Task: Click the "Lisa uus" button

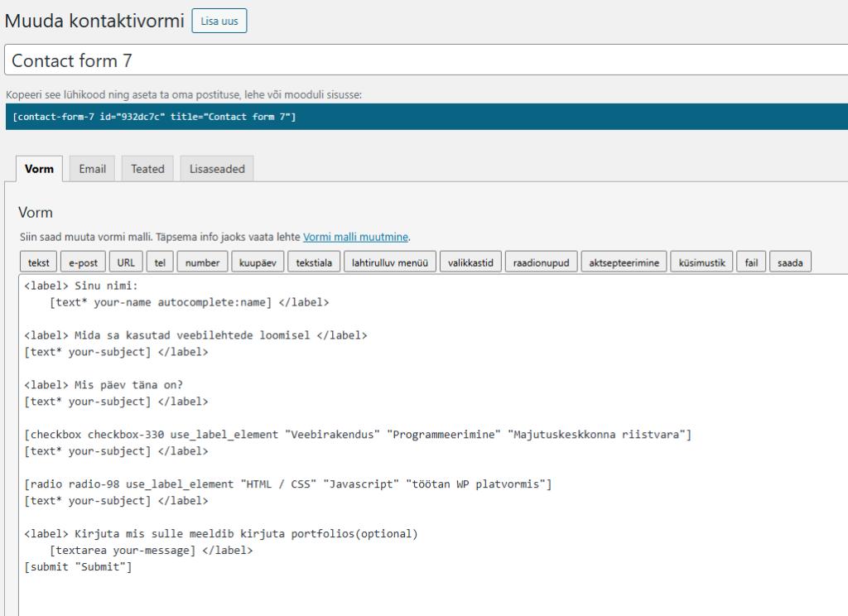Action: point(219,21)
